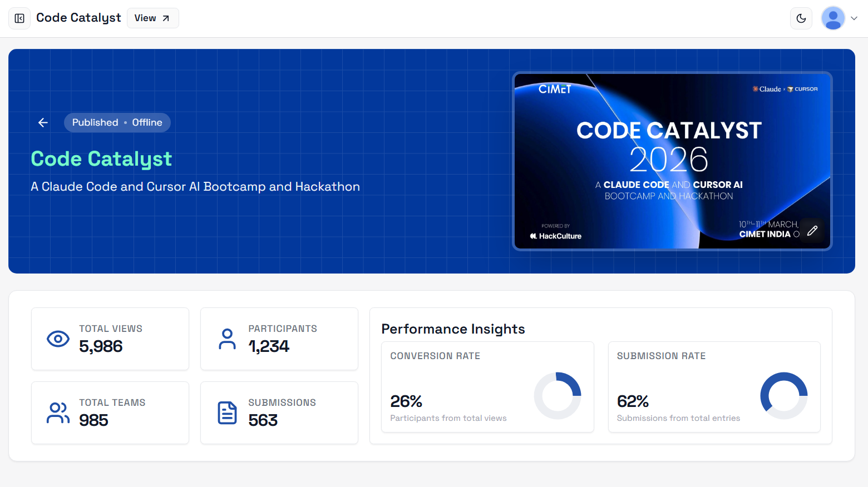Select the 985 total teams value
This screenshot has width=868, height=487.
point(93,420)
